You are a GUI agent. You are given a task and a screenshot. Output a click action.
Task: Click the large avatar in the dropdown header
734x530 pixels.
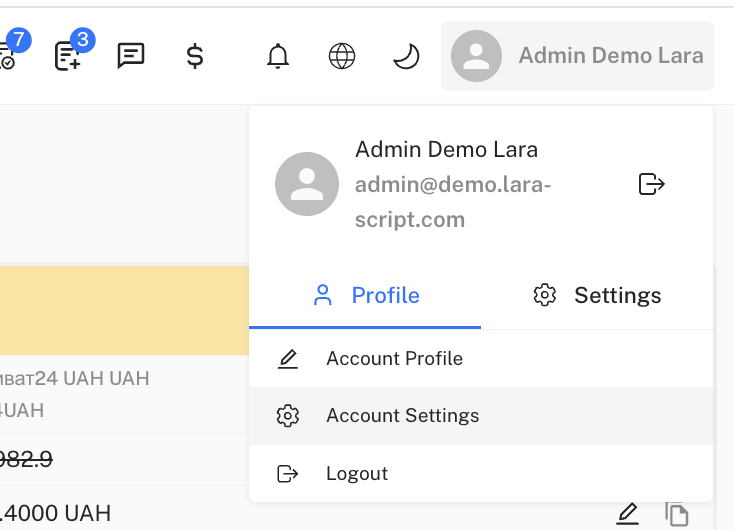tap(307, 184)
